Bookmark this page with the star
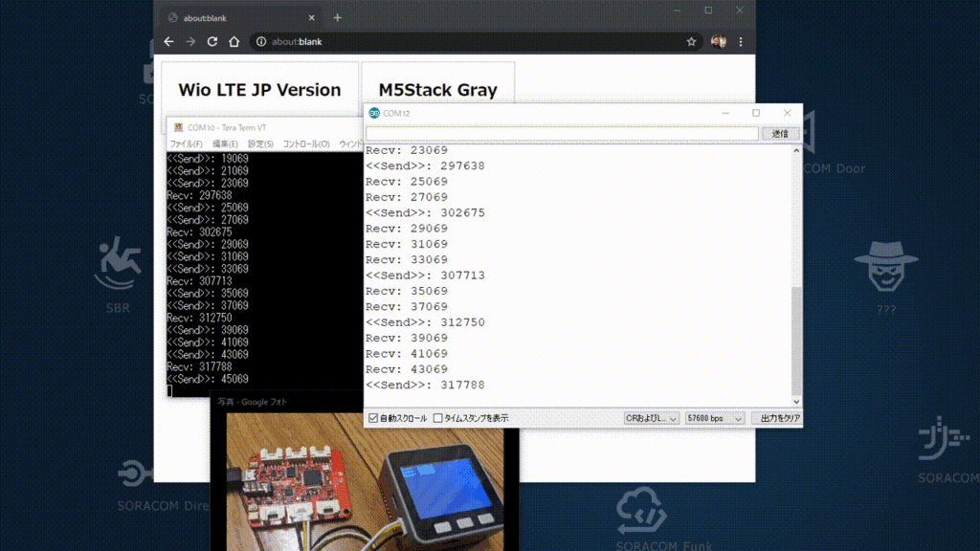 point(691,42)
